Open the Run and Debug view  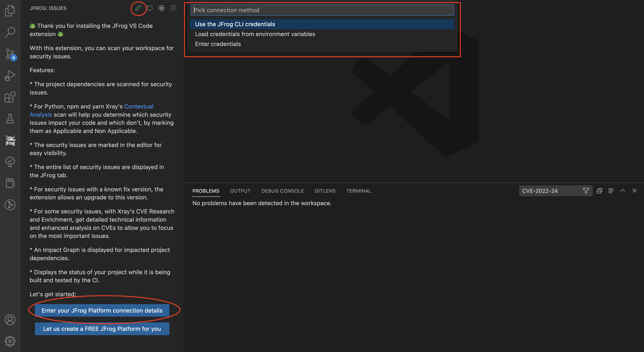tap(10, 75)
